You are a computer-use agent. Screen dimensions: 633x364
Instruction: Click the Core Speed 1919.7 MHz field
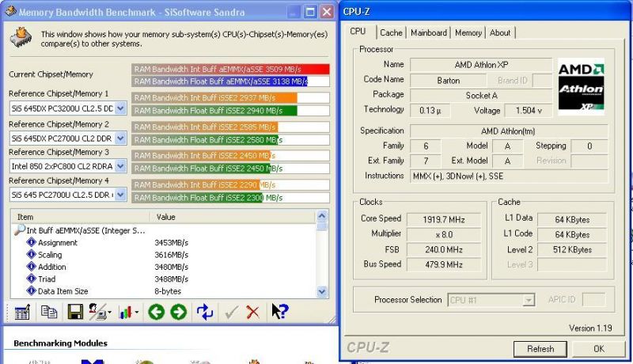pyautogui.click(x=444, y=220)
